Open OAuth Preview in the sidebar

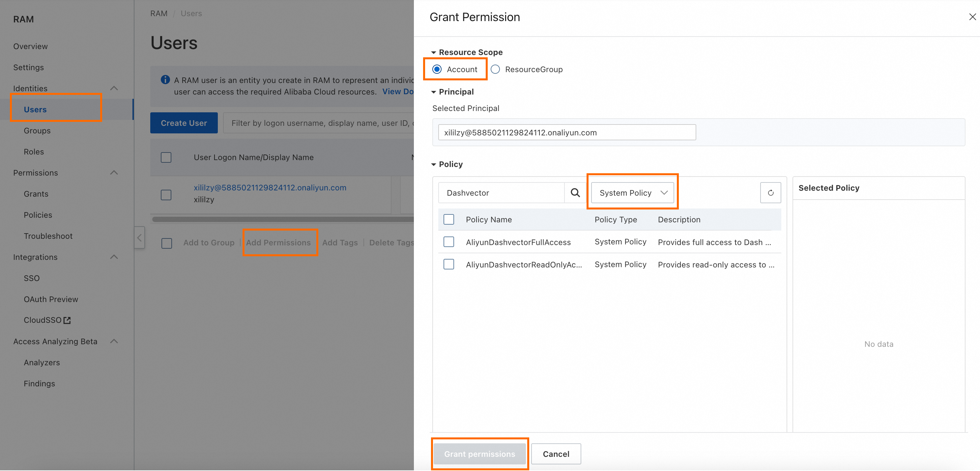click(x=51, y=299)
